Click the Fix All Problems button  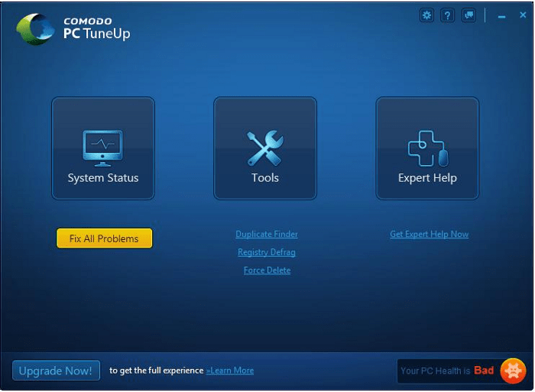[105, 238]
